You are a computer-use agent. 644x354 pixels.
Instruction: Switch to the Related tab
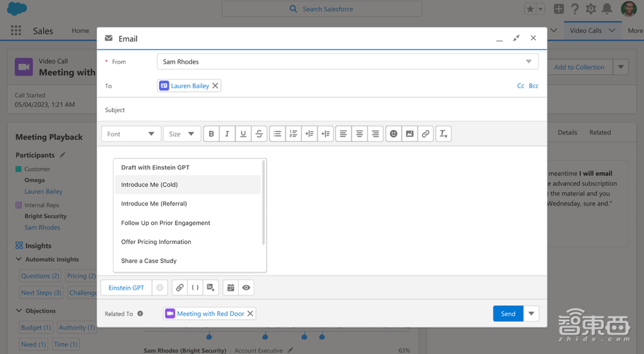tap(600, 132)
